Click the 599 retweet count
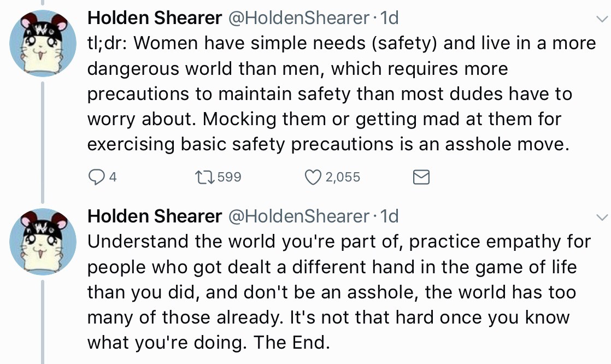Image resolution: width=611 pixels, height=364 pixels. pyautogui.click(x=229, y=177)
